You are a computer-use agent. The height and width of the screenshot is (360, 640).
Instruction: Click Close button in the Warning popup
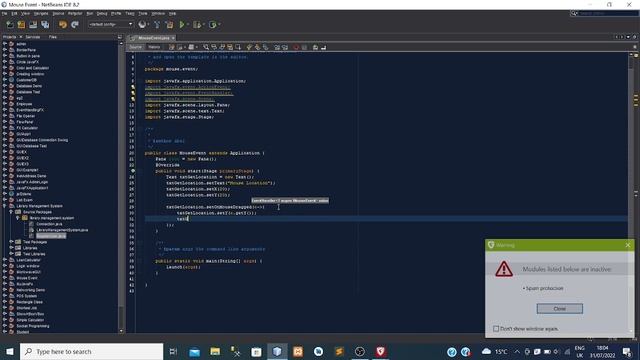click(x=560, y=309)
